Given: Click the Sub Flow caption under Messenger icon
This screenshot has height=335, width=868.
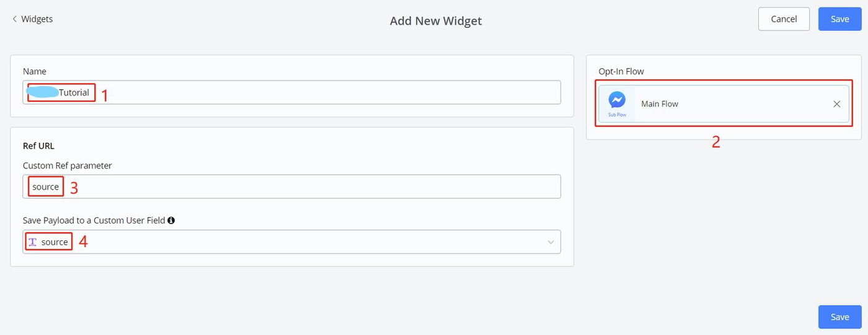Looking at the screenshot, I should (617, 115).
